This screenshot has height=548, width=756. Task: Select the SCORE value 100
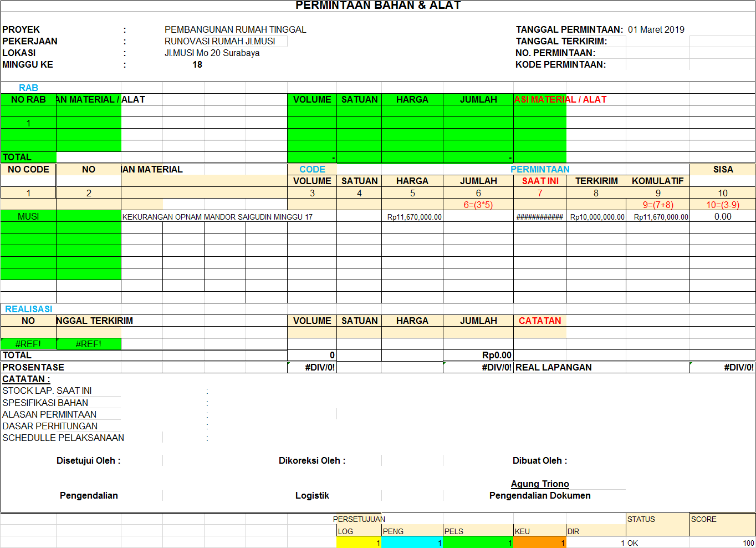pyautogui.click(x=748, y=543)
